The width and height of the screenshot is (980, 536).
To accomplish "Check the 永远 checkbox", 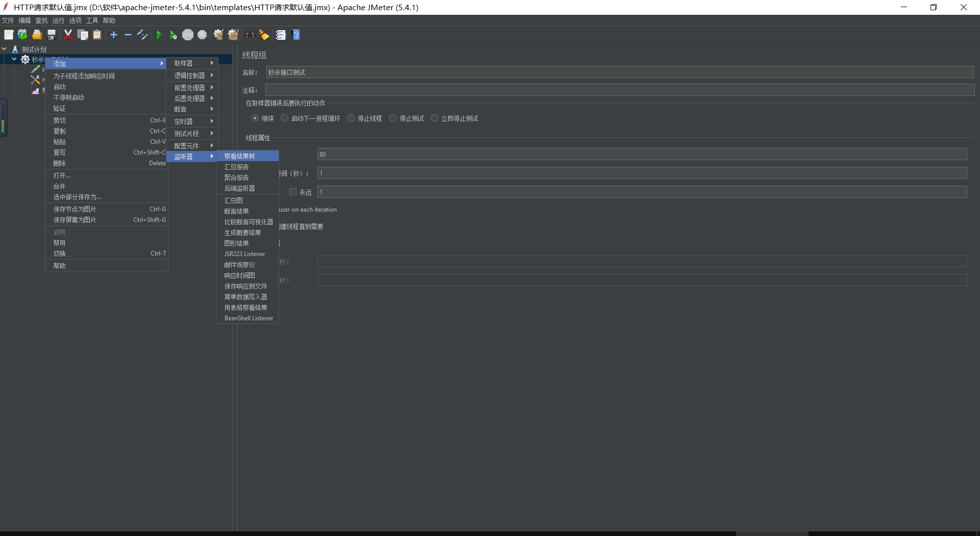I will click(x=292, y=192).
